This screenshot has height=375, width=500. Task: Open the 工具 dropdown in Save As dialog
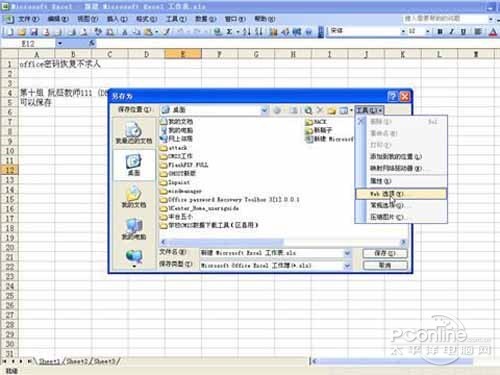369,110
